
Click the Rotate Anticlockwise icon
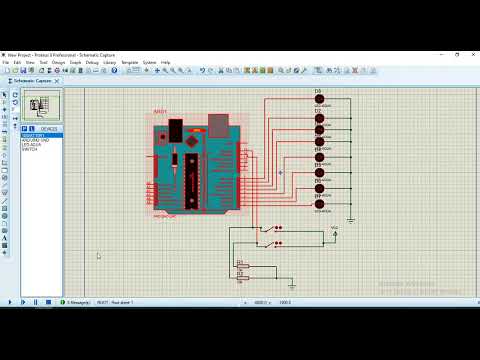pyautogui.click(x=15, y=102)
